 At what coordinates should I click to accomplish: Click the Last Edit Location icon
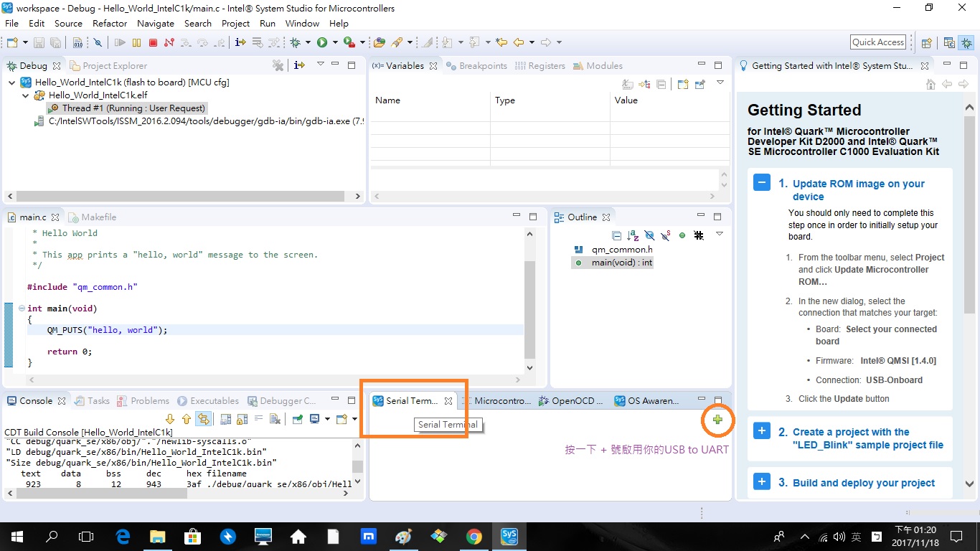click(501, 42)
